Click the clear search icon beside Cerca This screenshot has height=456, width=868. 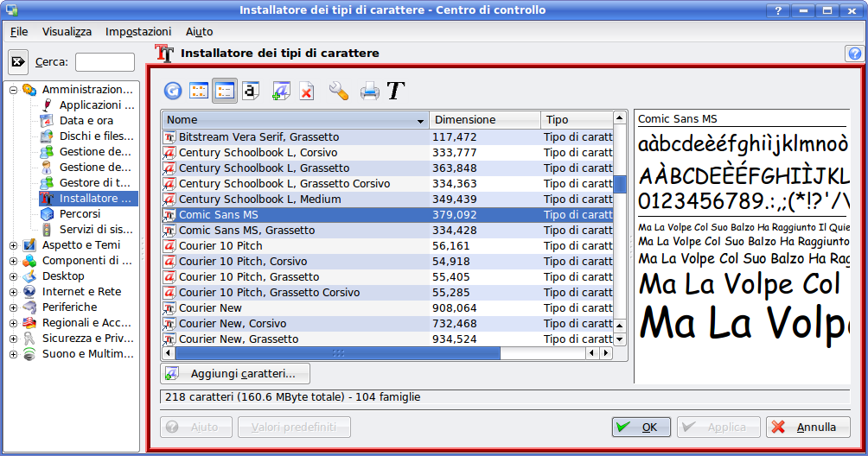(x=18, y=62)
